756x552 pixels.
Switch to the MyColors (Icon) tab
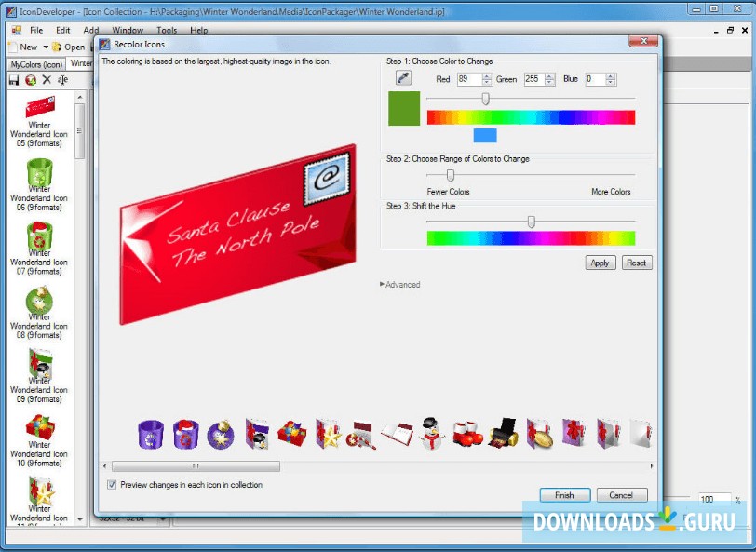pos(35,63)
